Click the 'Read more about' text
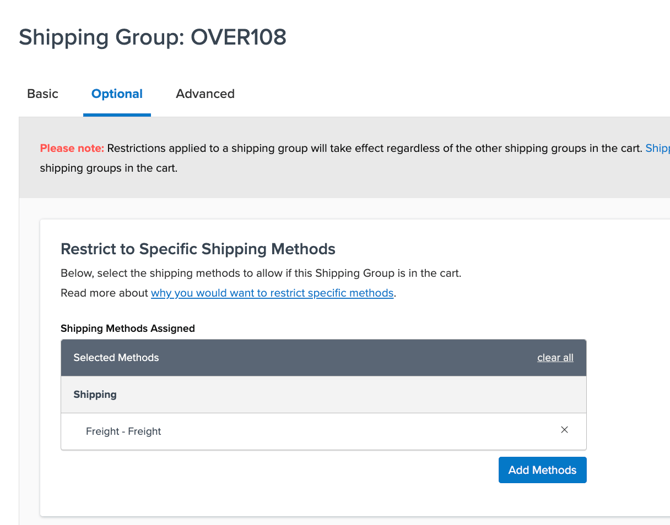670x525 pixels. tap(104, 293)
